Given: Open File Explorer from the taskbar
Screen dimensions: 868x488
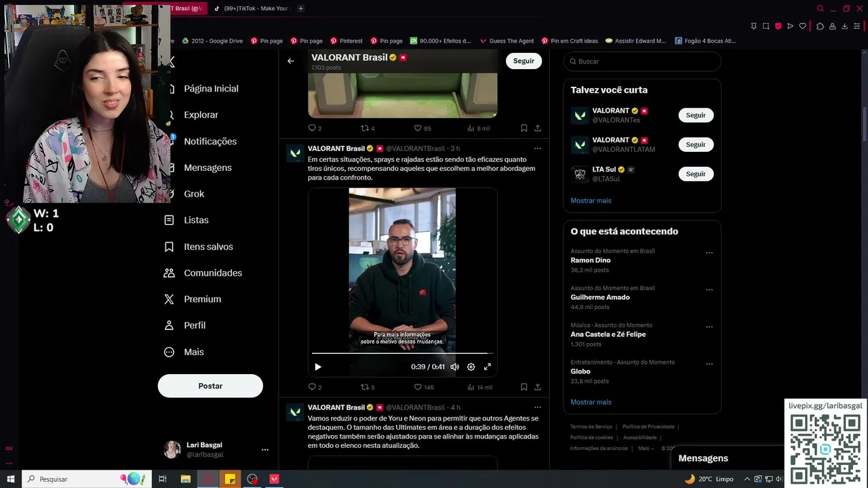Looking at the screenshot, I should (x=186, y=479).
